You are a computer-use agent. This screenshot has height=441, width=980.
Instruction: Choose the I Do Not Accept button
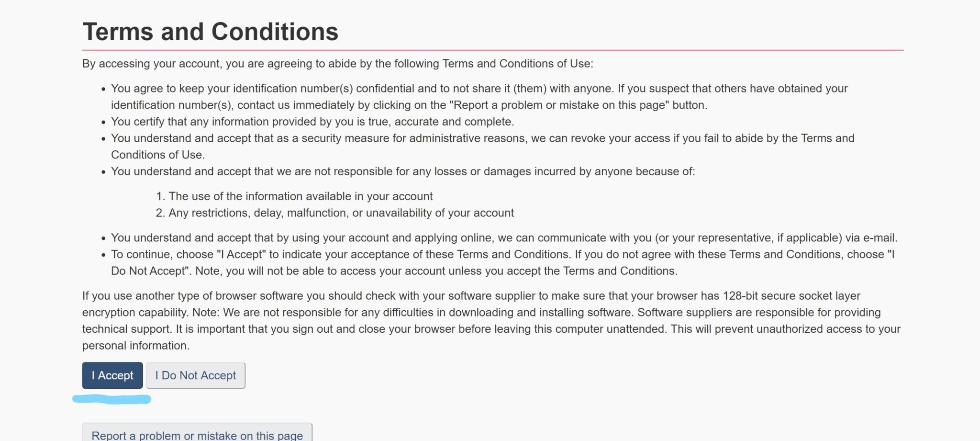coord(196,375)
